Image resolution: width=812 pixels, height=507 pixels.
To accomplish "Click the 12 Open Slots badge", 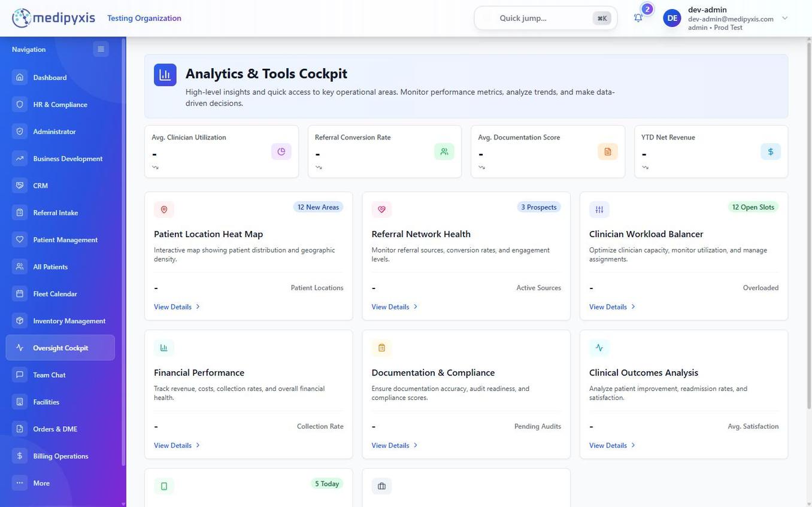I will click(x=753, y=207).
